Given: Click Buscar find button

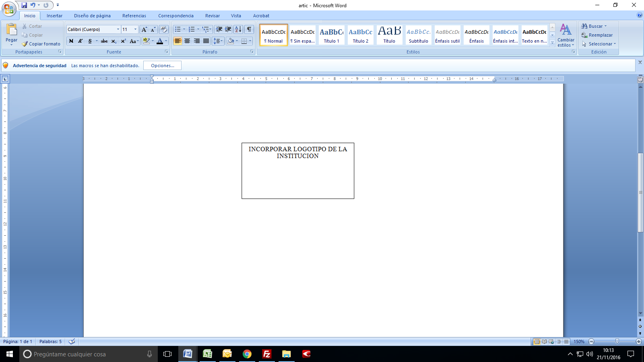Looking at the screenshot, I should point(594,26).
